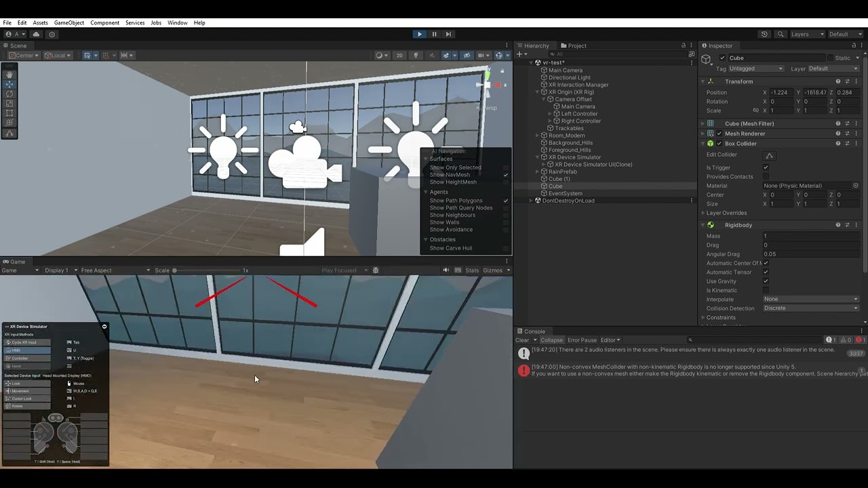The image size is (868, 488).
Task: Uncheck Is Trigger on the Box Collider
Action: [766, 167]
